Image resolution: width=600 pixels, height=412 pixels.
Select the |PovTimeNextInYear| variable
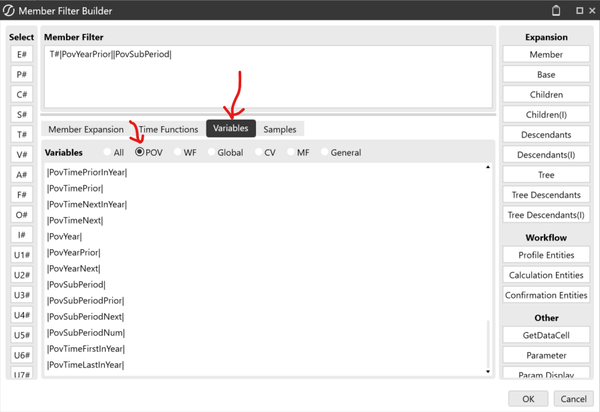pyautogui.click(x=87, y=205)
